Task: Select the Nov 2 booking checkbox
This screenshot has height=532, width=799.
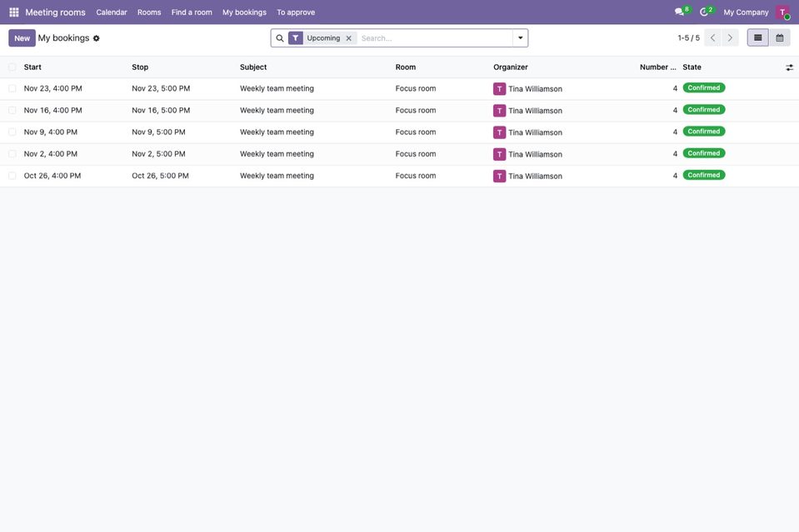Action: coord(12,154)
